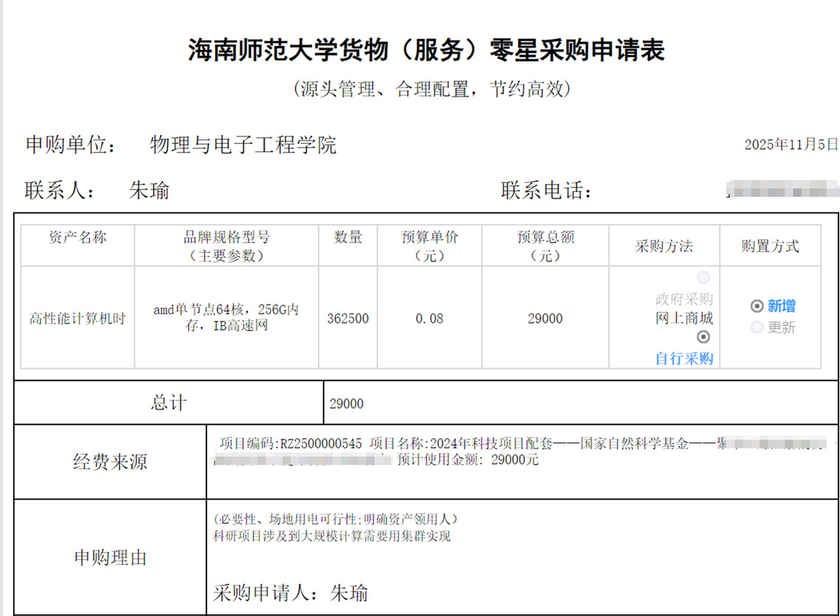Screen dimensions: 840x616
Task: Select the 政府采购 radio button
Action: pos(704,278)
